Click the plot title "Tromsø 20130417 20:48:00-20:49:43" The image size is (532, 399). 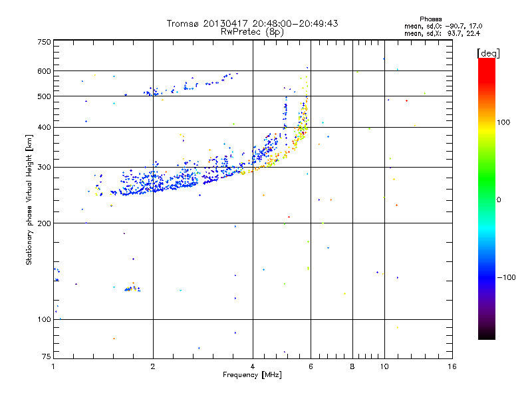pyautogui.click(x=252, y=23)
